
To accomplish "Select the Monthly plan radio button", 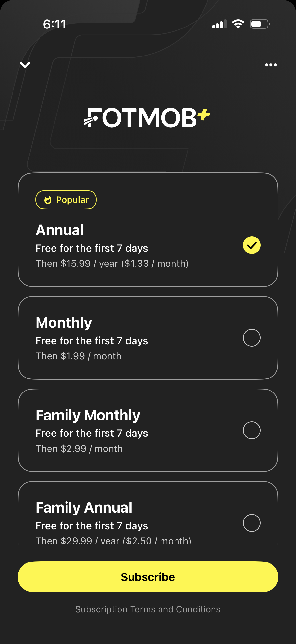I will [x=252, y=338].
